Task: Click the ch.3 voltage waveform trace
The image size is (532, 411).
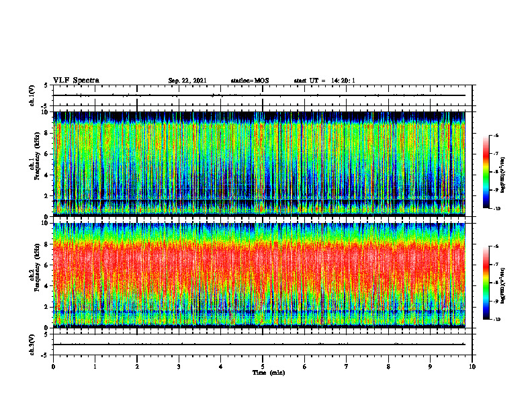Action: (x=259, y=345)
